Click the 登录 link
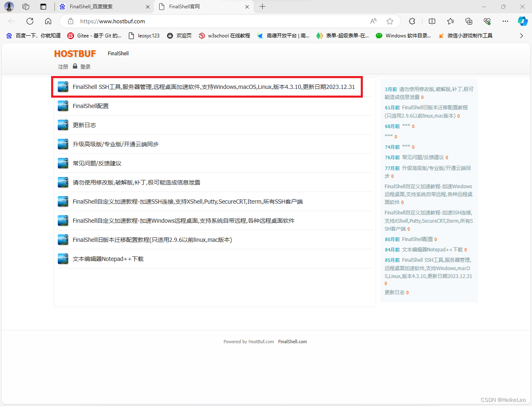Viewport: 532px width, 406px height. pos(85,66)
